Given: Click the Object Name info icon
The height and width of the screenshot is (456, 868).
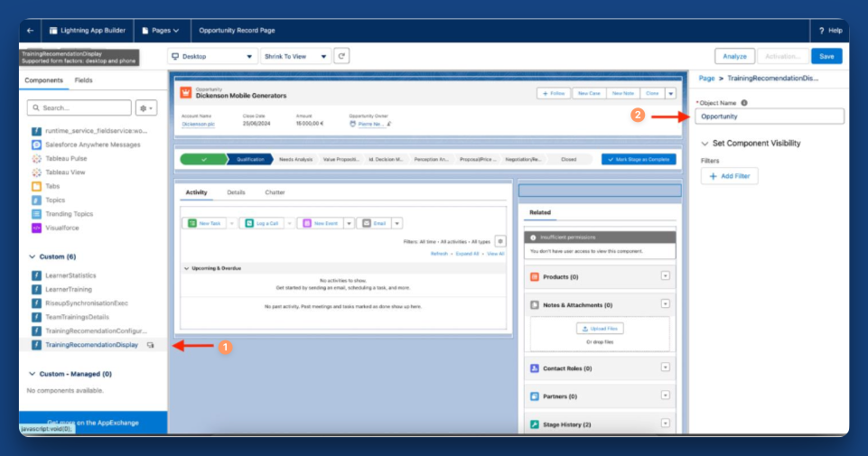Looking at the screenshot, I should [744, 103].
